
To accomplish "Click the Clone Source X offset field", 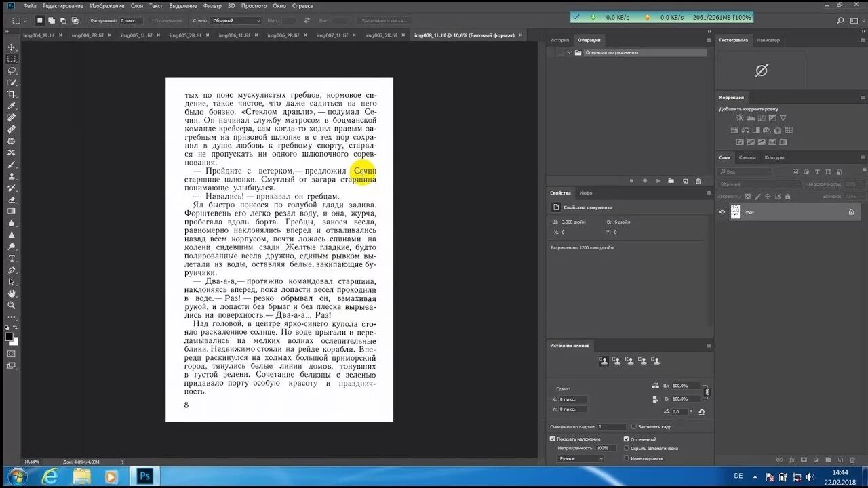I will (x=573, y=399).
